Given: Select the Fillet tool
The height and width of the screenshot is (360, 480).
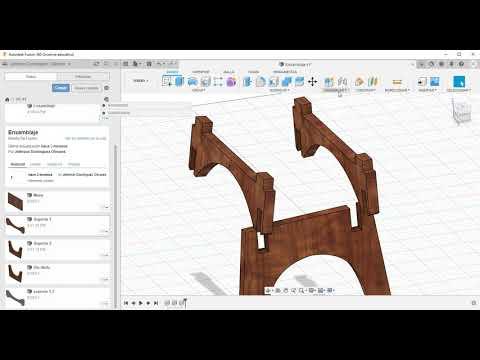Looking at the screenshot, I should point(261,81).
